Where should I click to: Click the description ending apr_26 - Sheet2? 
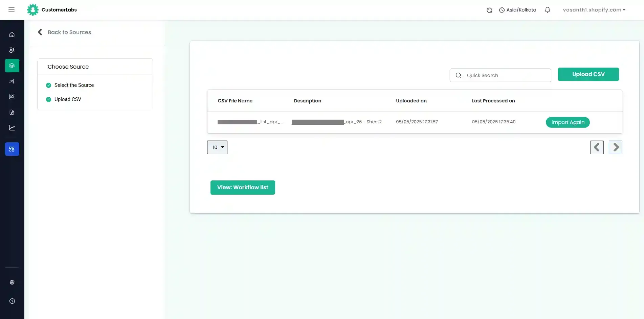337,122
